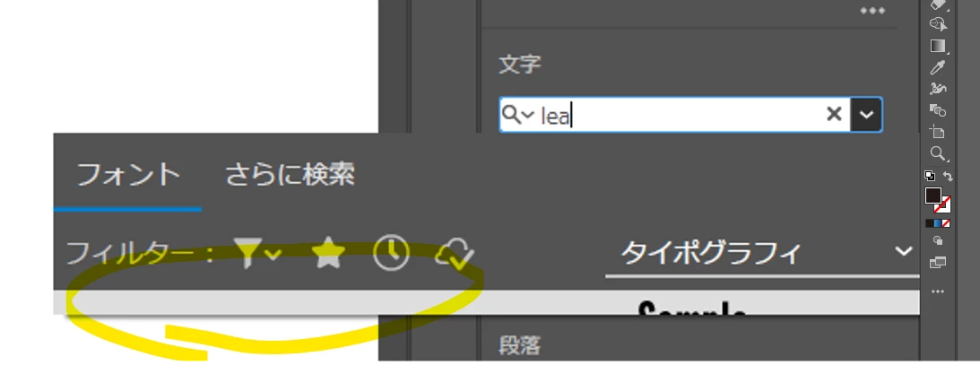Click the swap fill and stroke arrows
This screenshot has width=980, height=365.
coord(948,177)
